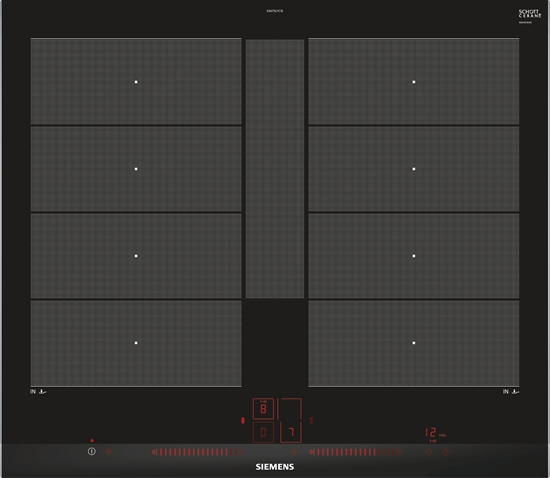Tap the rightmost stopwatch icon on control strip
The image size is (550, 478).
tap(445, 452)
